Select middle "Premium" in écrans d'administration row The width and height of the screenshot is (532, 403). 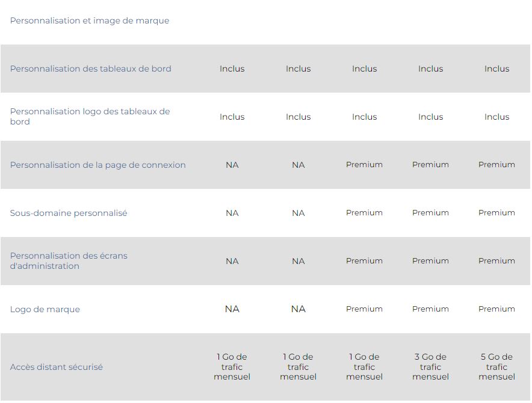431,261
